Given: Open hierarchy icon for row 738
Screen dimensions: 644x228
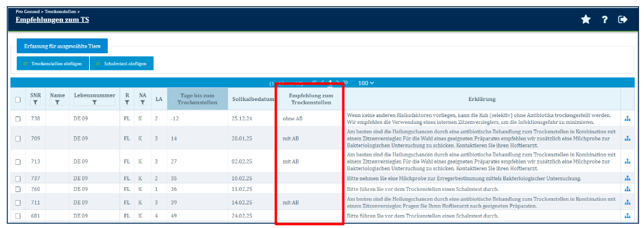Looking at the screenshot, I should (x=627, y=119).
